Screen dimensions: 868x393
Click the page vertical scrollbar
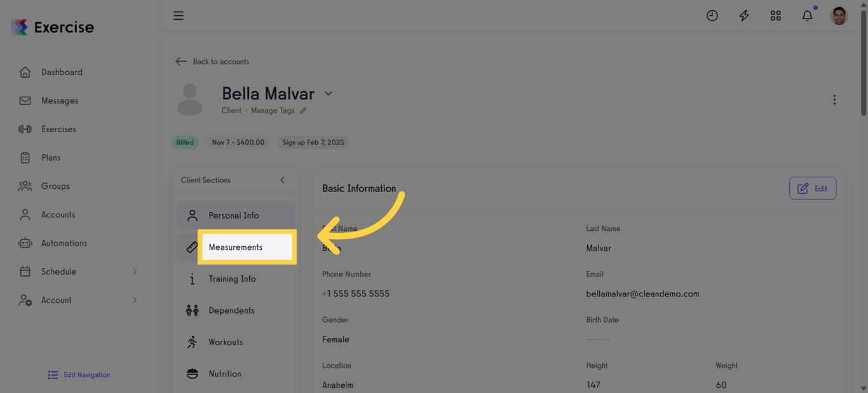tap(863, 64)
